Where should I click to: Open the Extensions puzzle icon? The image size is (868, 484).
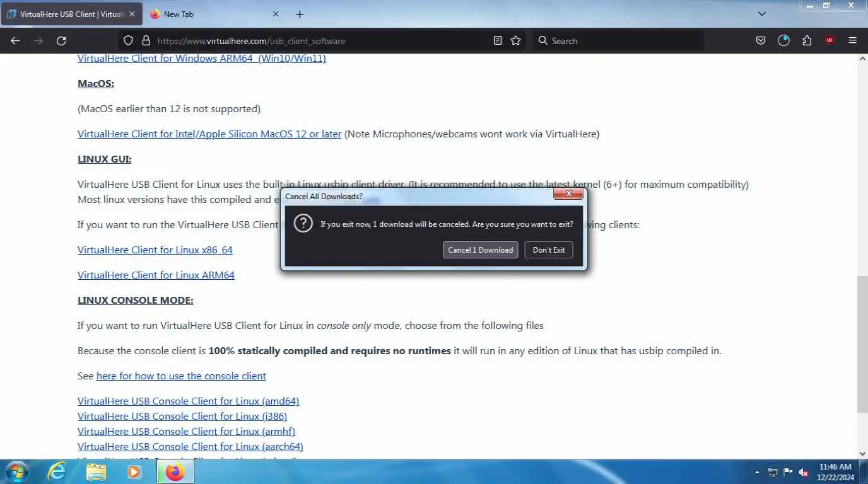[807, 40]
